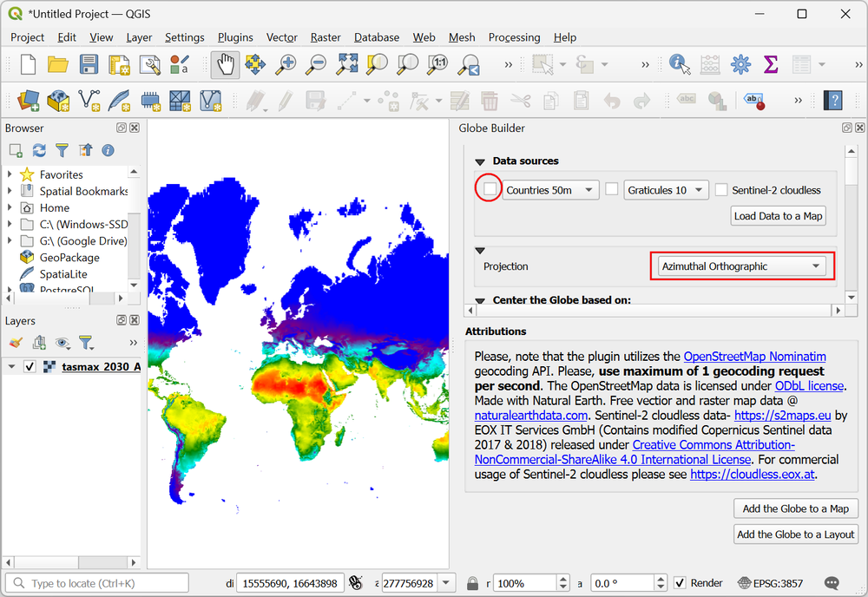Open the map scale dropdown arrow
Image resolution: width=868 pixels, height=597 pixels.
tap(445, 583)
